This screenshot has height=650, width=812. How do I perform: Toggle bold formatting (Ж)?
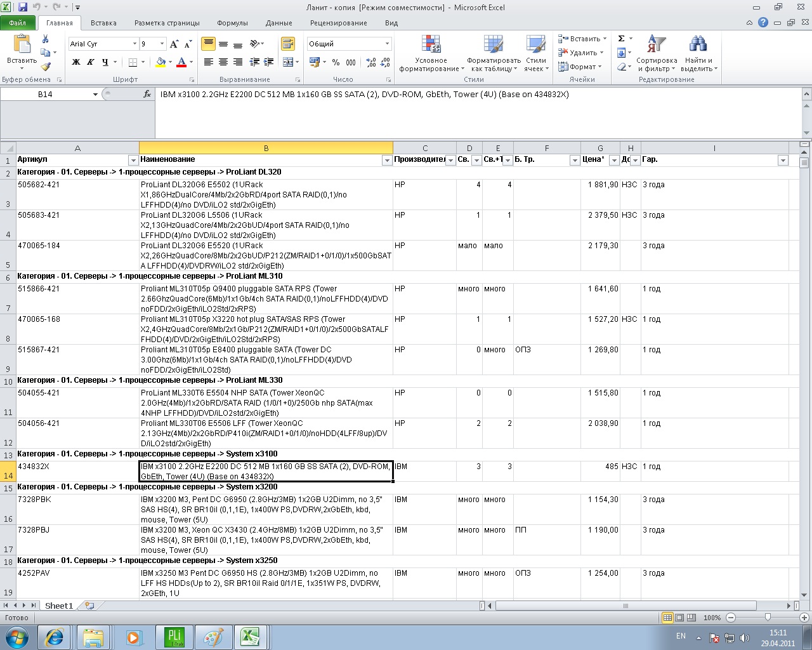pos(76,62)
